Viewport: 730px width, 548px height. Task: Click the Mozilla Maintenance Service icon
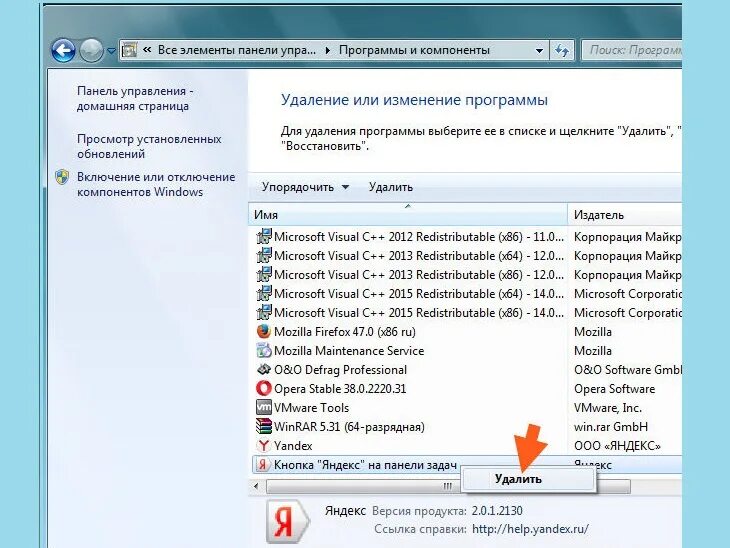coord(264,350)
